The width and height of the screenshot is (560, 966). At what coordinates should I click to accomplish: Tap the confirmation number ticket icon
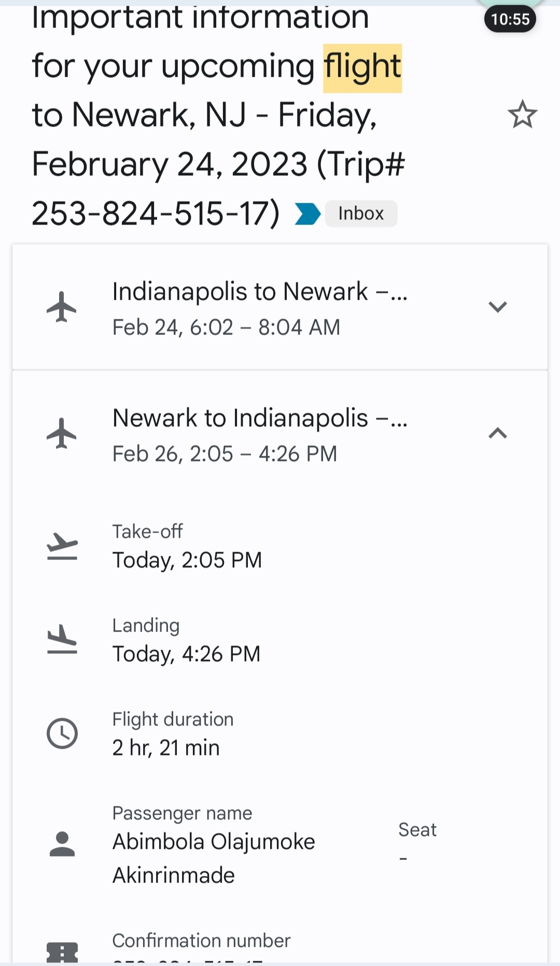tap(62, 952)
